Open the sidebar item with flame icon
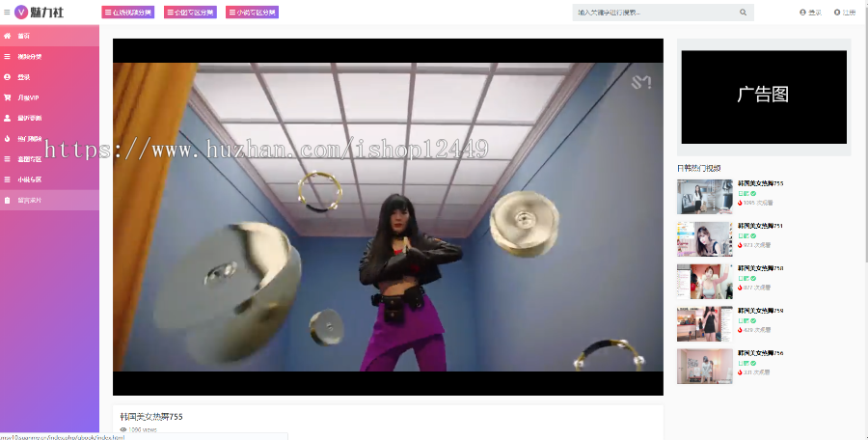The width and height of the screenshot is (868, 440). (x=49, y=139)
